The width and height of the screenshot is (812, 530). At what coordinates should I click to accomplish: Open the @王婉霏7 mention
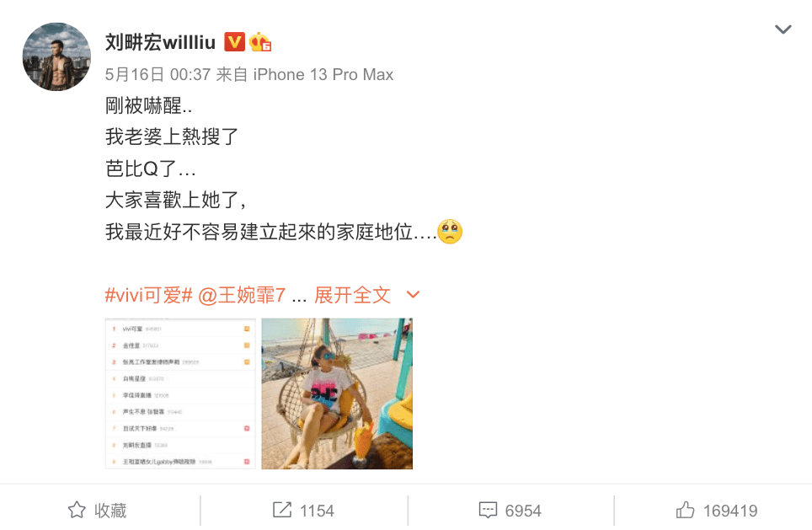pyautogui.click(x=241, y=295)
